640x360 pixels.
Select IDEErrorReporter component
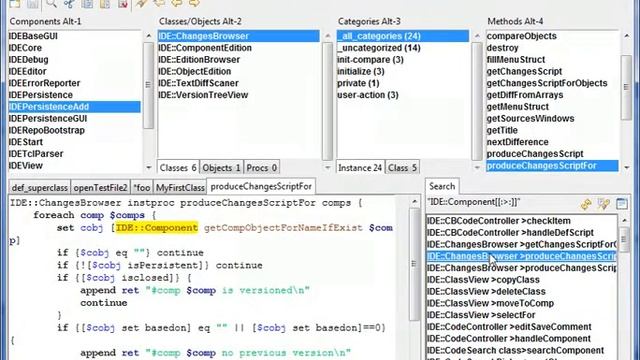(x=75, y=83)
